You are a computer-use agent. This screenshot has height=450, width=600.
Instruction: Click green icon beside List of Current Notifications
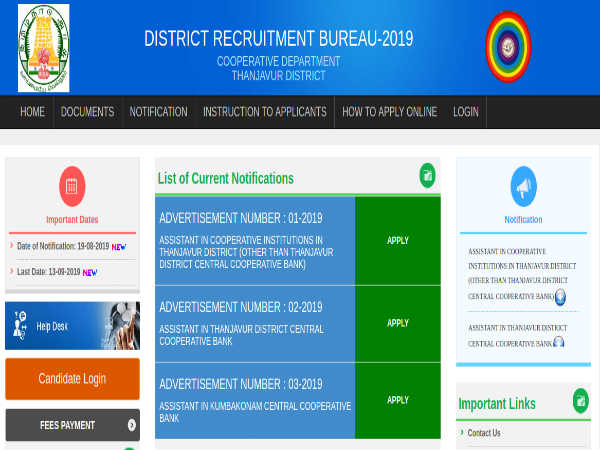[x=428, y=175]
